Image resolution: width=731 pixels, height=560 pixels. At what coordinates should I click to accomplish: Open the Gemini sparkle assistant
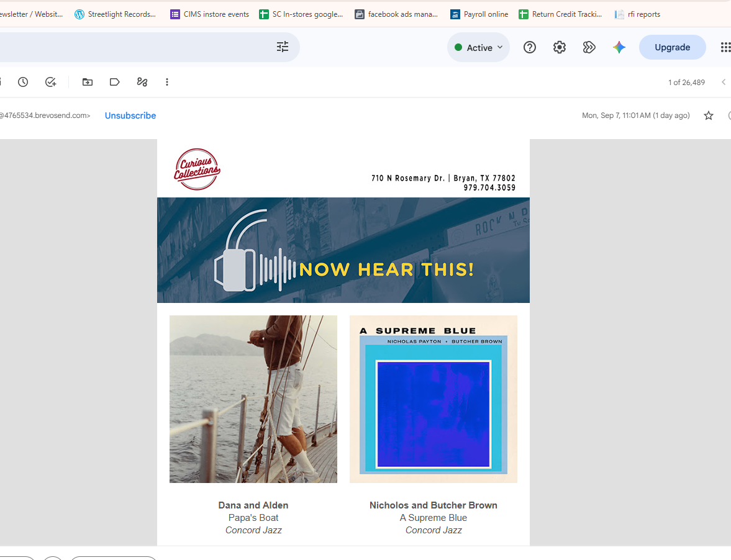coord(619,47)
